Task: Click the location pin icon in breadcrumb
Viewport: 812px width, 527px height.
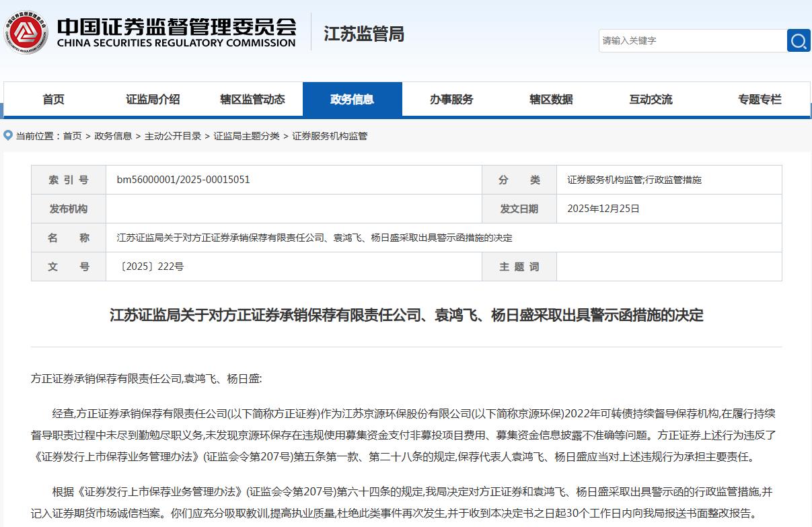Action: pyautogui.click(x=8, y=135)
